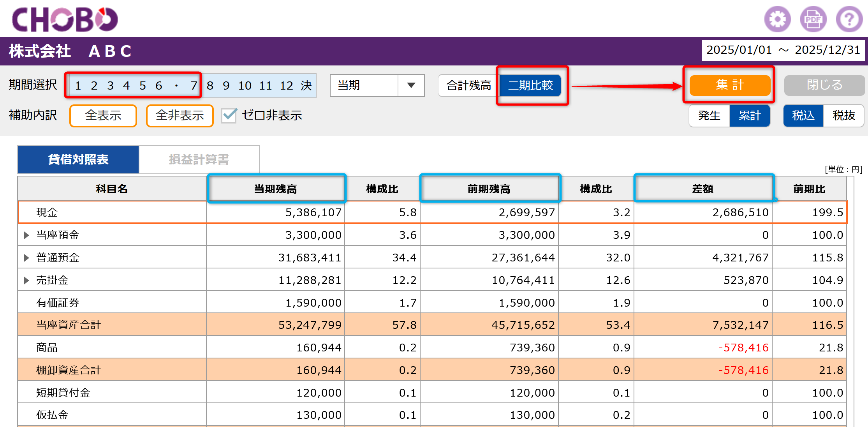Choose 税込 tax display
The width and height of the screenshot is (868, 427).
[803, 116]
